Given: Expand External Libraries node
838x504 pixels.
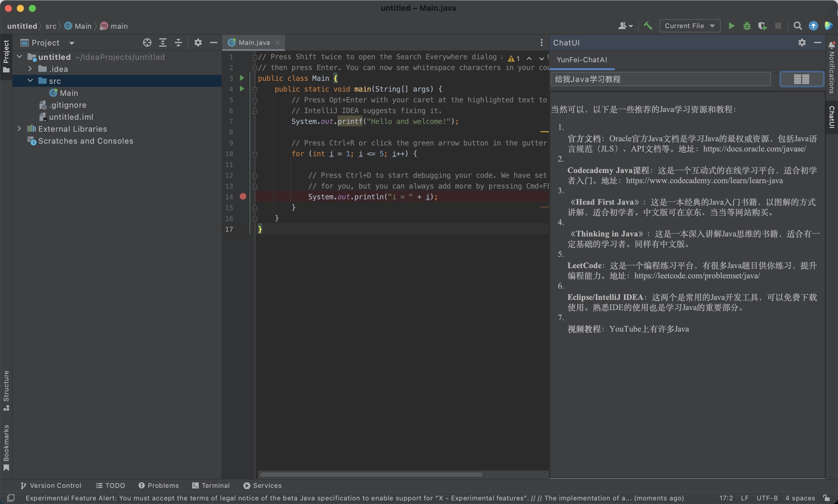Looking at the screenshot, I should coord(19,128).
